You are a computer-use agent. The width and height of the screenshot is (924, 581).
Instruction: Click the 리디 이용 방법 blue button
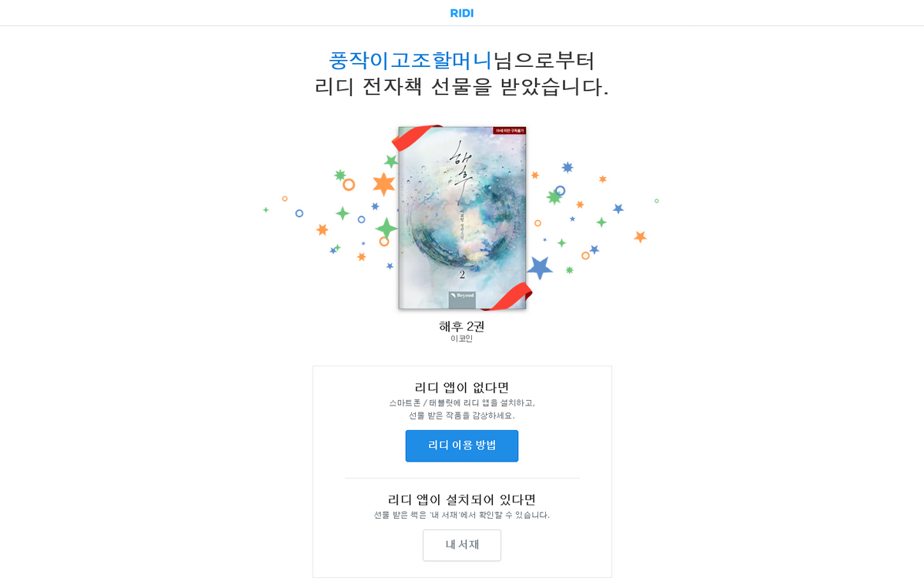tap(462, 446)
